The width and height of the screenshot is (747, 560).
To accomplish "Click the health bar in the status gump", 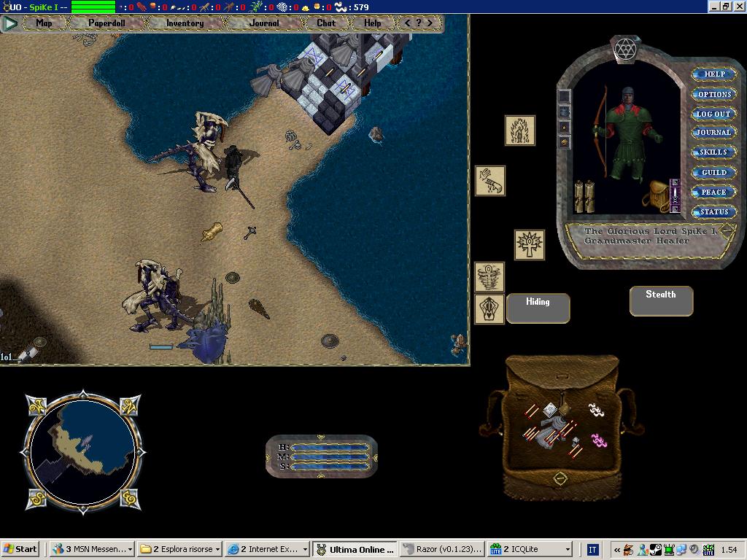I will [330, 448].
